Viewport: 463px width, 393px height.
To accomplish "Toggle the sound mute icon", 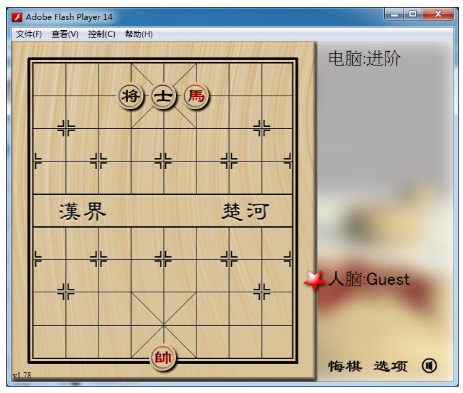I will point(429,366).
